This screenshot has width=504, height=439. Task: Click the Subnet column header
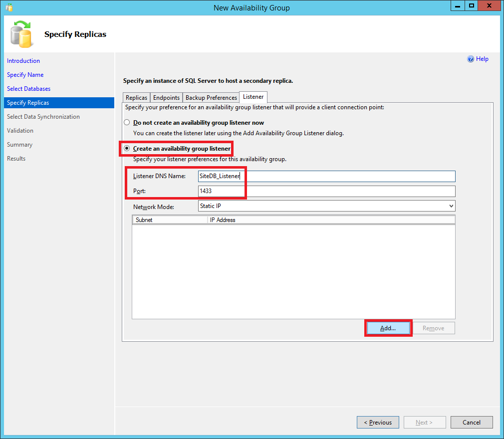[170, 220]
